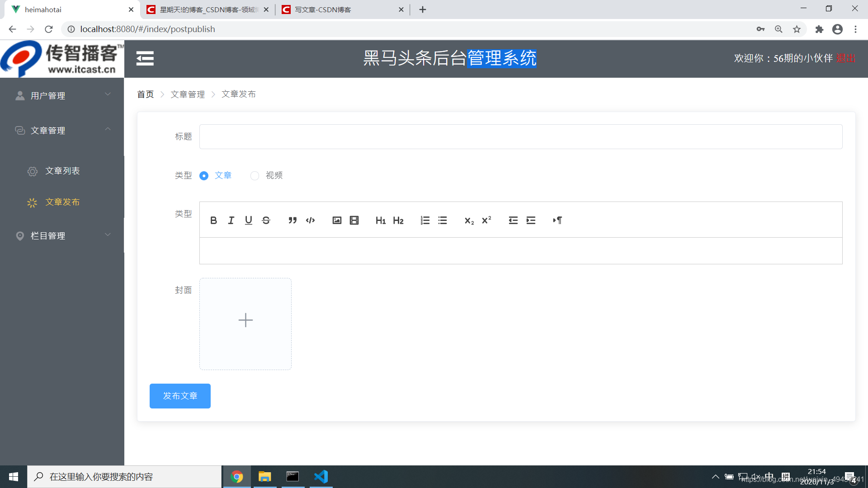Go back in browser history

[13, 29]
